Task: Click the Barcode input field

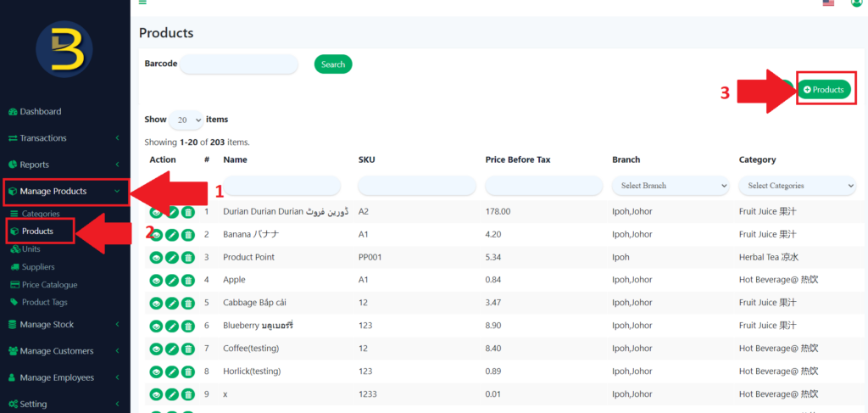Action: click(x=239, y=64)
